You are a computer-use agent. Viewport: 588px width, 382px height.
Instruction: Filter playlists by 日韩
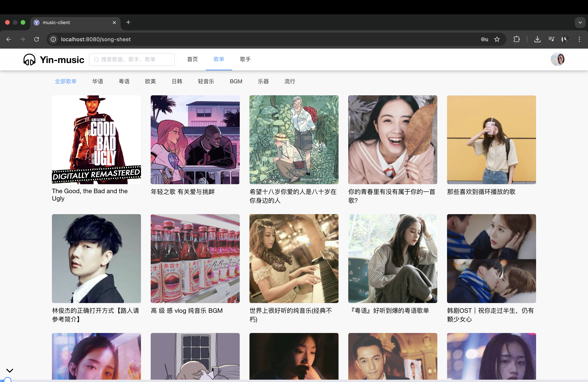click(177, 81)
